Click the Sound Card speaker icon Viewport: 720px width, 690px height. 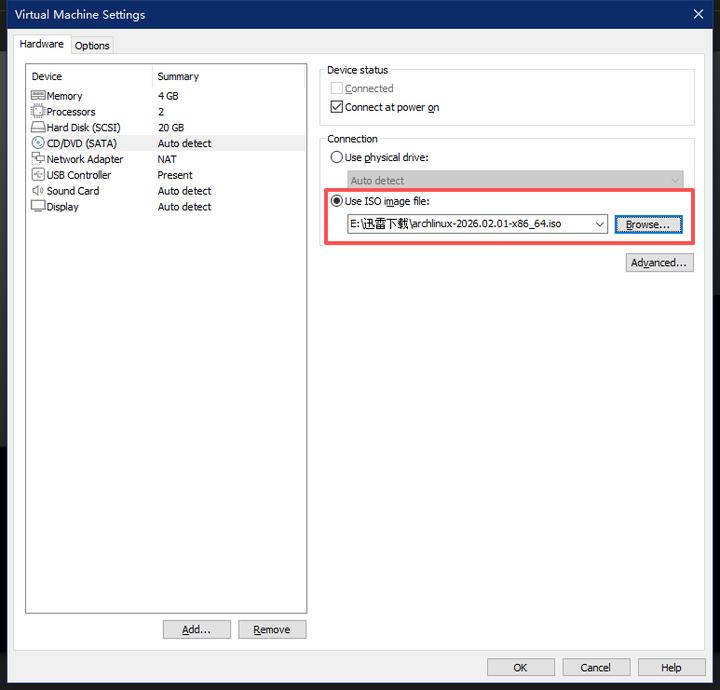pyautogui.click(x=38, y=191)
